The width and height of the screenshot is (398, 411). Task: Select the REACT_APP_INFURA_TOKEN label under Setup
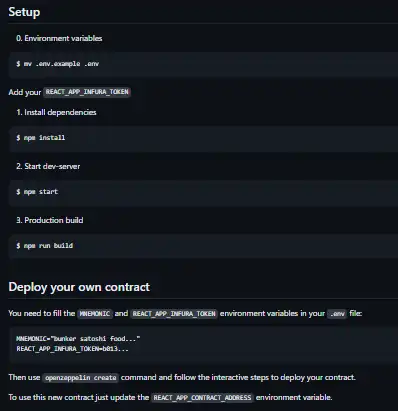(x=87, y=92)
